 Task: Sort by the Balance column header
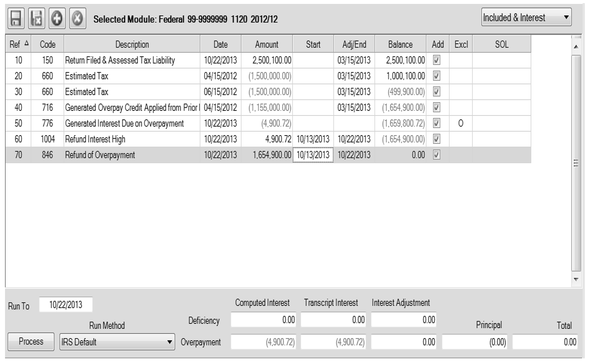[x=400, y=44]
